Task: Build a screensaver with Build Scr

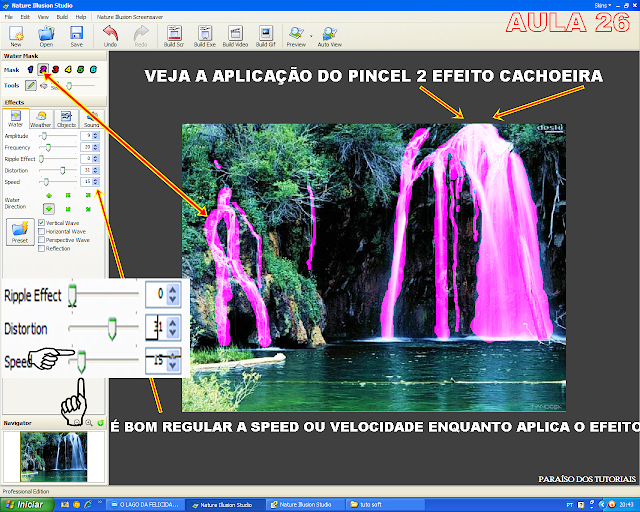Action: (x=174, y=36)
